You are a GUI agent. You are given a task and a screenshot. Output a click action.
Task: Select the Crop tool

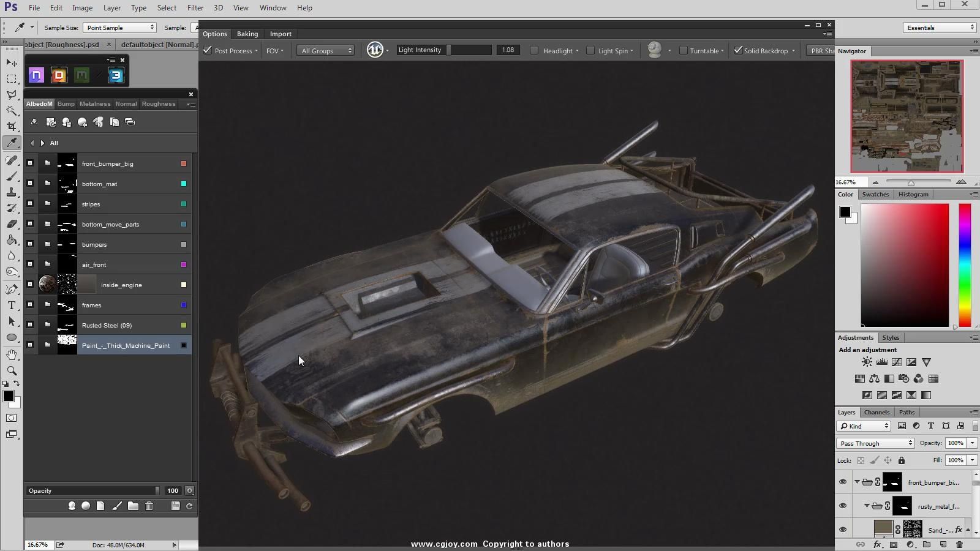(x=12, y=126)
